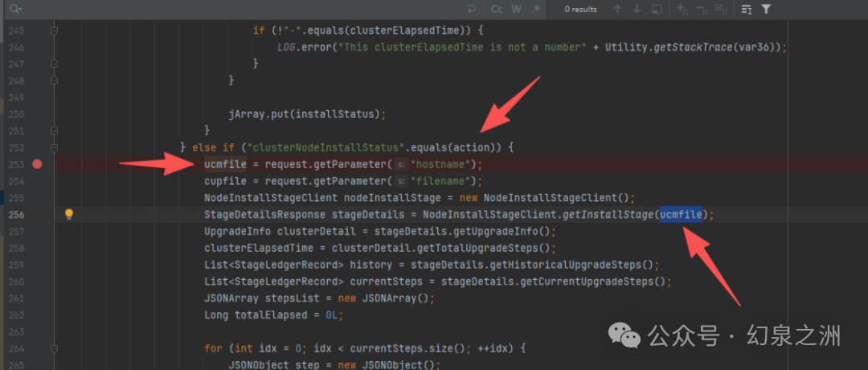
Task: Go to previous occurrence arrow
Action: [618, 9]
